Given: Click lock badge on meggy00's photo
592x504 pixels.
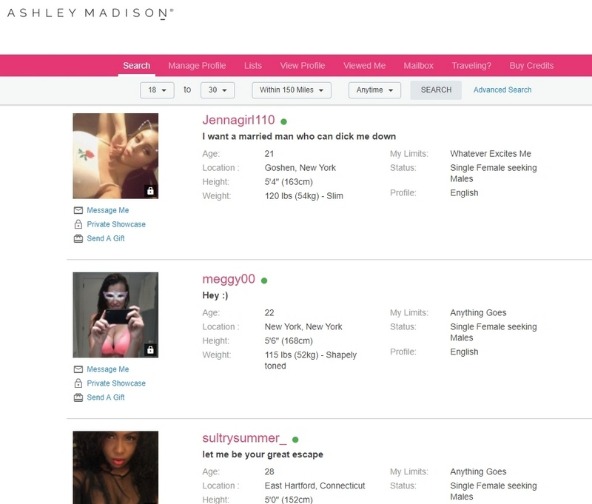Looking at the screenshot, I should click(x=150, y=350).
